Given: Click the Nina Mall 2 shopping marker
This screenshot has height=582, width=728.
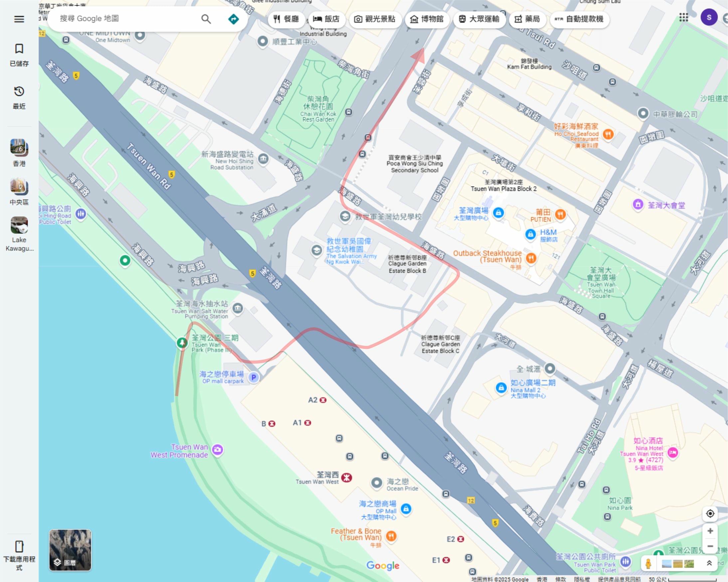Looking at the screenshot, I should tap(501, 388).
